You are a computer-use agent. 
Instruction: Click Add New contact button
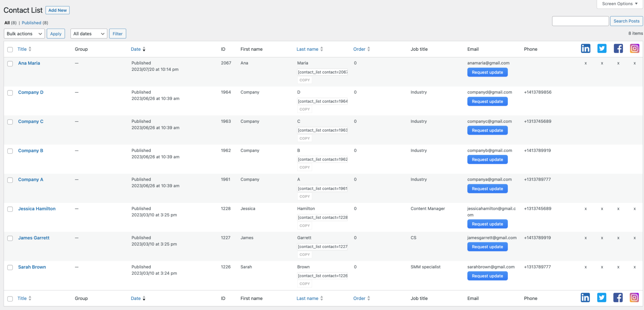(58, 10)
